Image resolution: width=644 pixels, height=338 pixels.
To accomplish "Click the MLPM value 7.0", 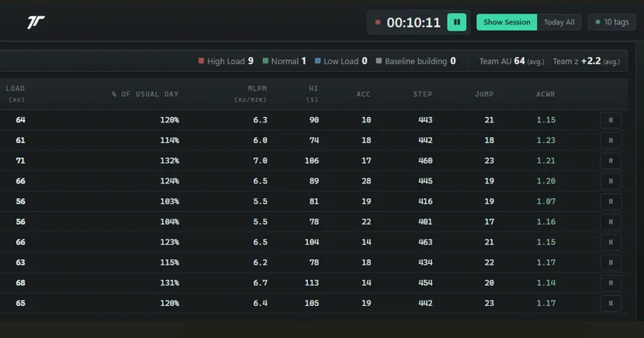I will click(260, 161).
